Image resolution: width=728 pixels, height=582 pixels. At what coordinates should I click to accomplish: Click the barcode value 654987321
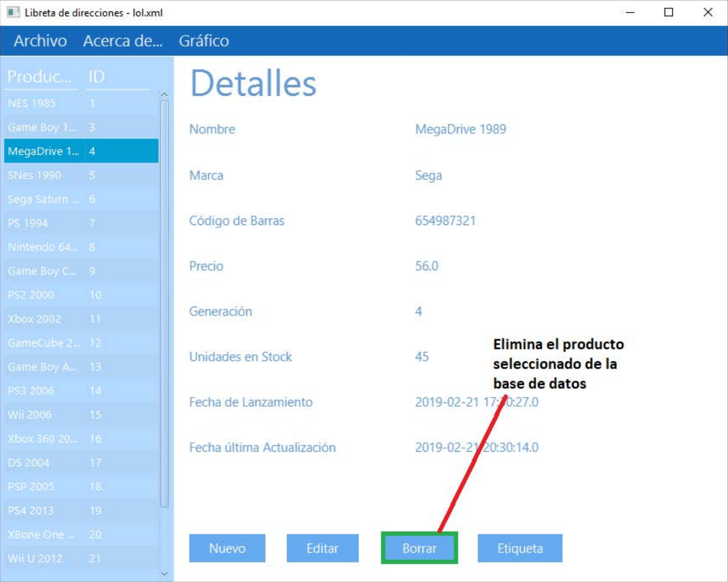445,221
